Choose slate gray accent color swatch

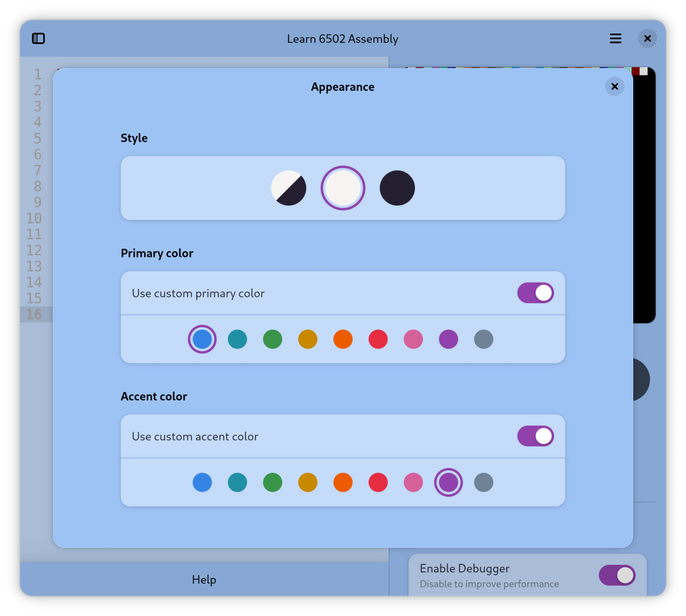pos(484,482)
